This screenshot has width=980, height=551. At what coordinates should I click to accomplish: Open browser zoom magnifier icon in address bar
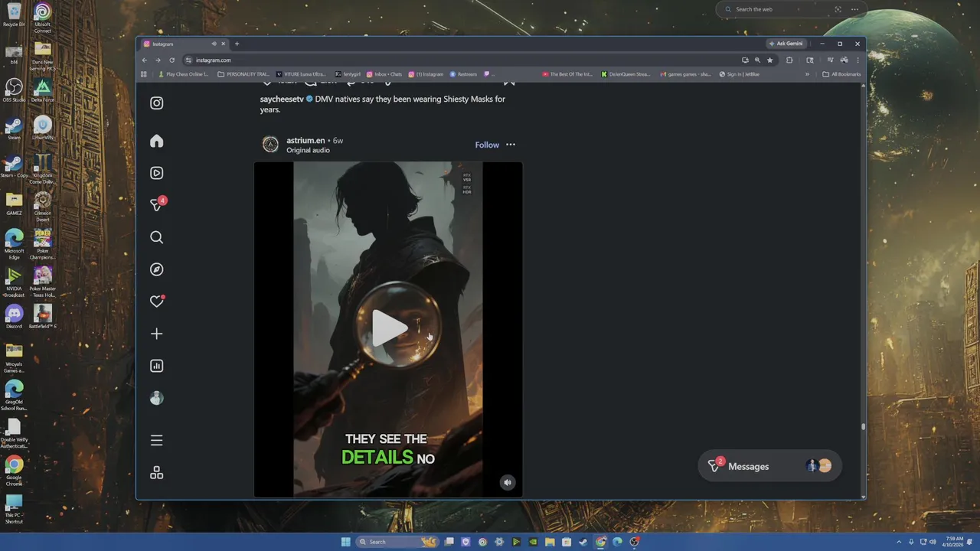click(x=757, y=60)
